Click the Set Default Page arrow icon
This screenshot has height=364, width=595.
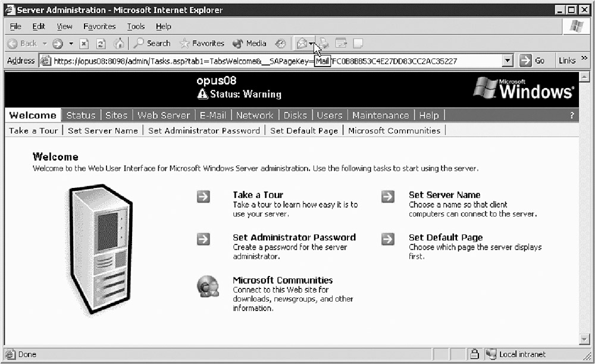[388, 239]
